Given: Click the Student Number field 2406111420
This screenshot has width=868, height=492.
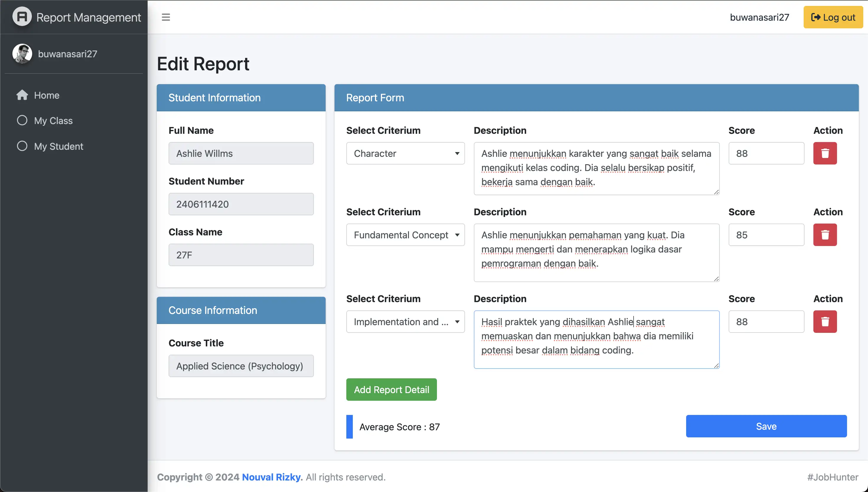Looking at the screenshot, I should tap(241, 204).
